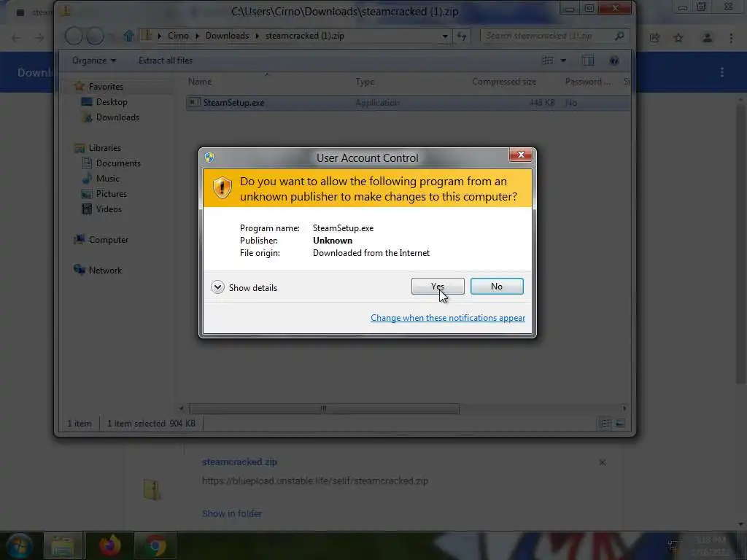Screen dimensions: 747x560
Task: Click Favorites star icon
Action: click(80, 86)
